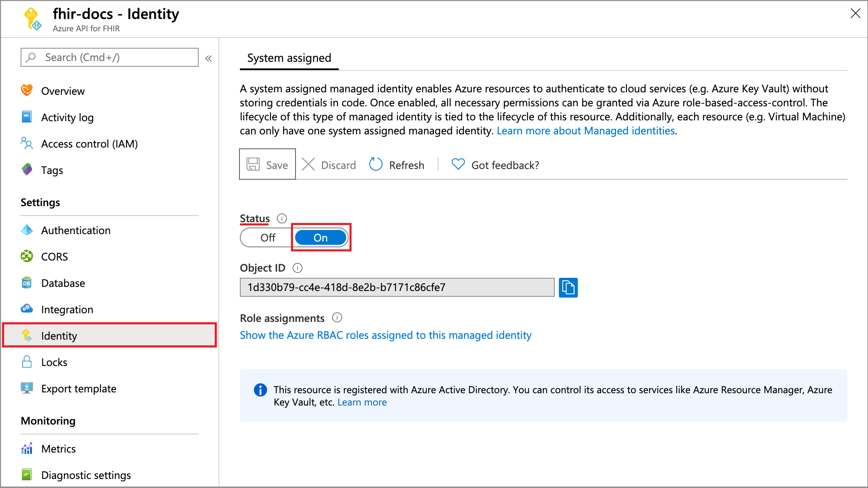Click the Refresh circular arrow icon
Screen dimensions: 868x488
click(x=376, y=164)
